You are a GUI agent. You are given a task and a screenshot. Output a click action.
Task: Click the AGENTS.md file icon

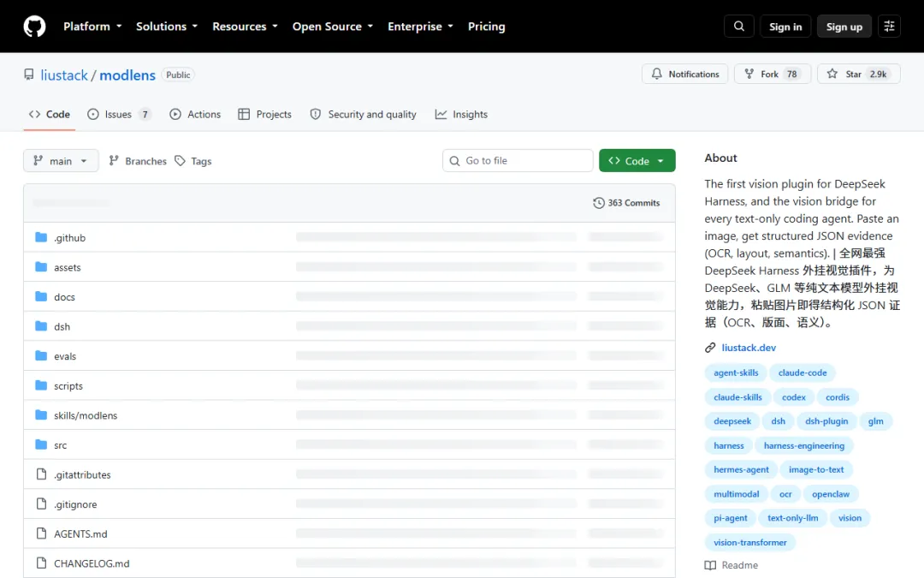click(x=41, y=533)
